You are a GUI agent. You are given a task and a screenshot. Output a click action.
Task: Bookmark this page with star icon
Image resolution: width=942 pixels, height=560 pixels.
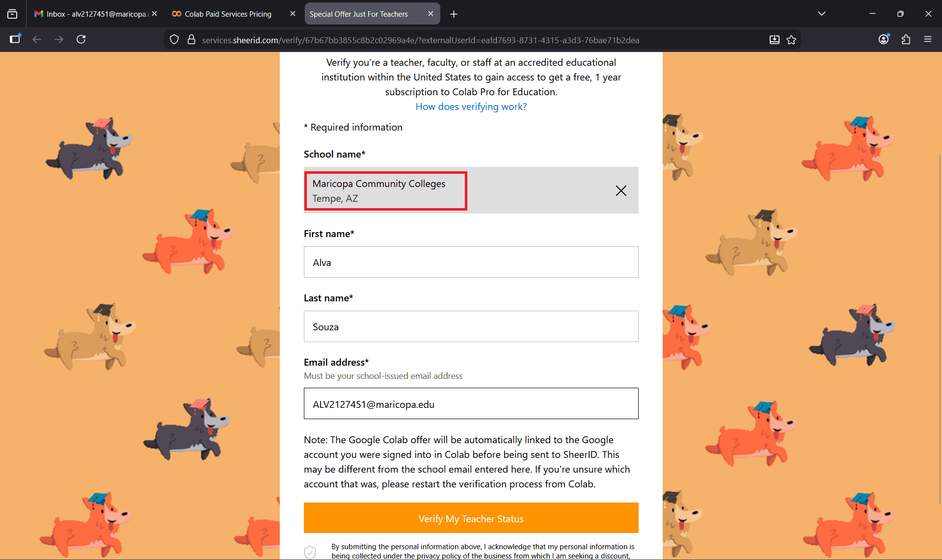coord(791,40)
